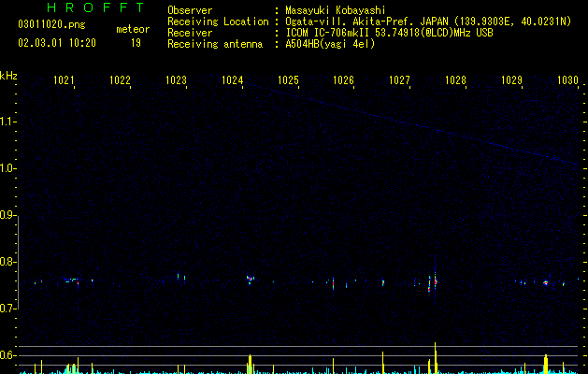This screenshot has height=374, width=588.
Task: Click the 1.0 kHz frequency label
Action: pos(7,168)
